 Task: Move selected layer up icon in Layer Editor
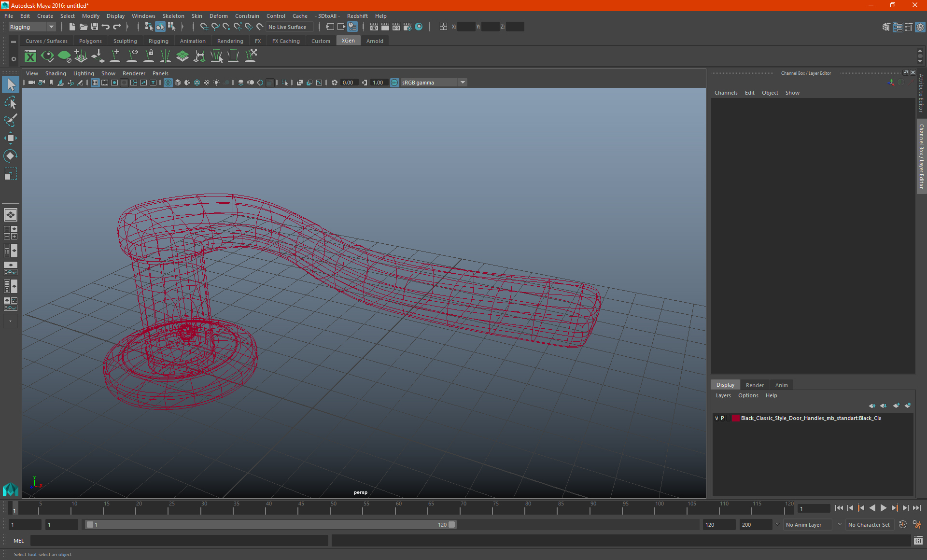[872, 406]
